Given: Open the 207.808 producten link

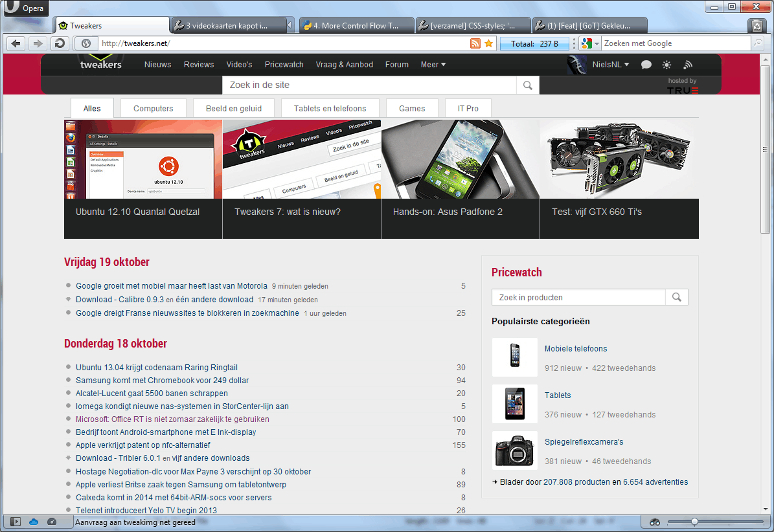Looking at the screenshot, I should click(x=576, y=482).
